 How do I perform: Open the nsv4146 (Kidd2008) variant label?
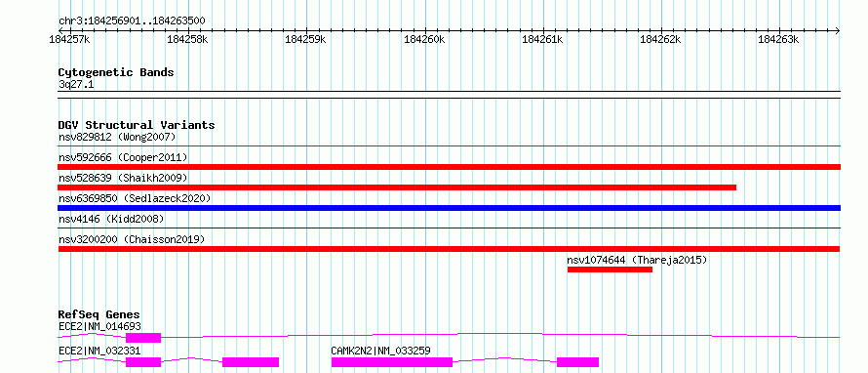(x=111, y=219)
